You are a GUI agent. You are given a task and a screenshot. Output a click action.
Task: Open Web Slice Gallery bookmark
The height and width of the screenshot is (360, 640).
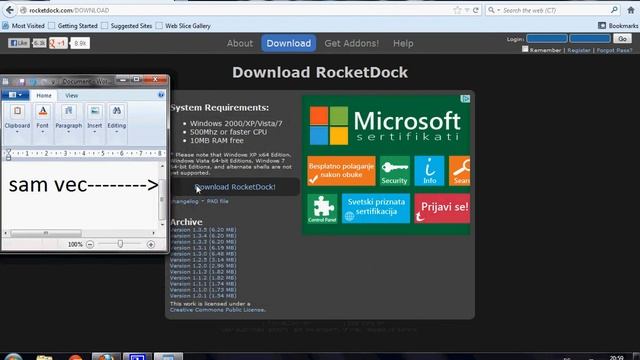coord(183,26)
